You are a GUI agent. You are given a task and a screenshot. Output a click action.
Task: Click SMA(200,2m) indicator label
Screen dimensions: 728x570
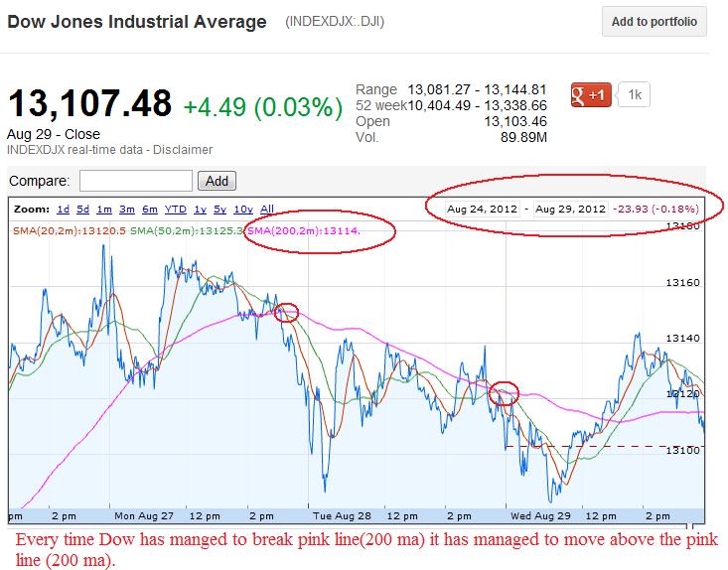(x=304, y=230)
